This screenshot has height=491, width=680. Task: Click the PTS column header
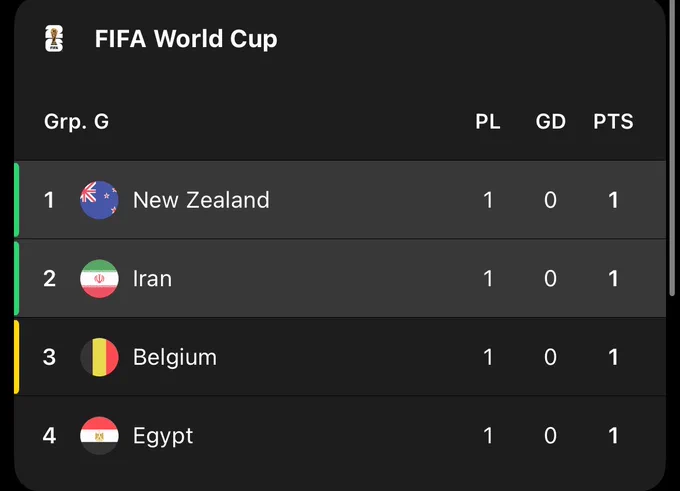click(613, 121)
